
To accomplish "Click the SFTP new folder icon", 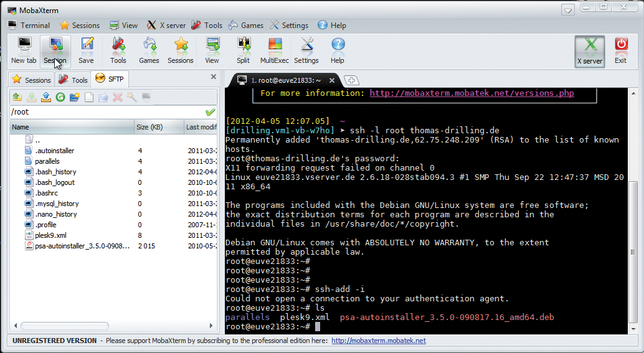I will (x=75, y=97).
